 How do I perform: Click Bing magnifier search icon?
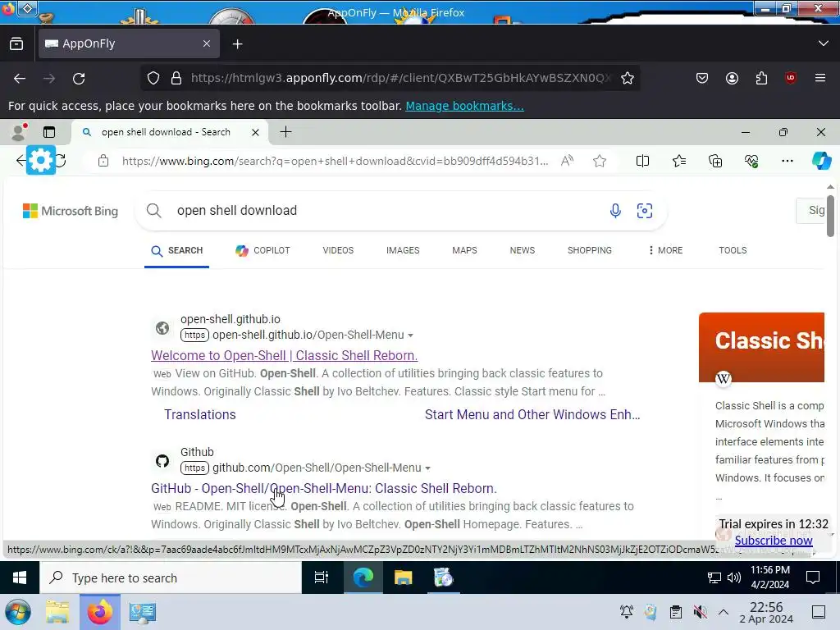[153, 211]
